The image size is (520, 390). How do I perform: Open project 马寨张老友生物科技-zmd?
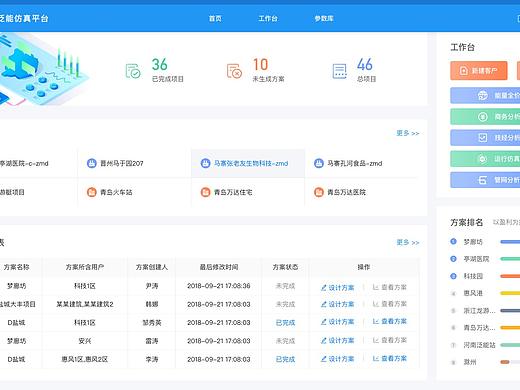point(251,163)
